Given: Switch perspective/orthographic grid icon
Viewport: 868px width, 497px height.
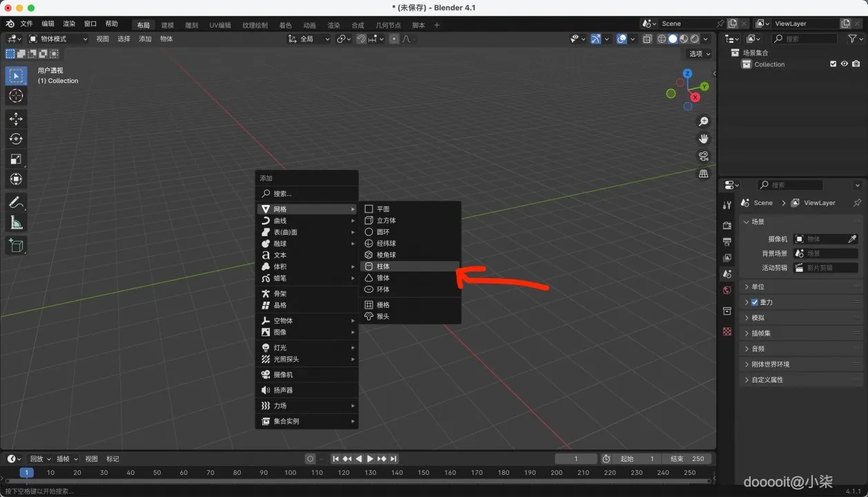Looking at the screenshot, I should (x=703, y=174).
